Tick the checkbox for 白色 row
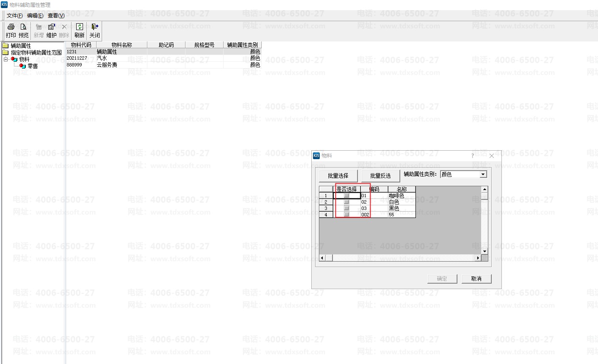 tap(346, 202)
